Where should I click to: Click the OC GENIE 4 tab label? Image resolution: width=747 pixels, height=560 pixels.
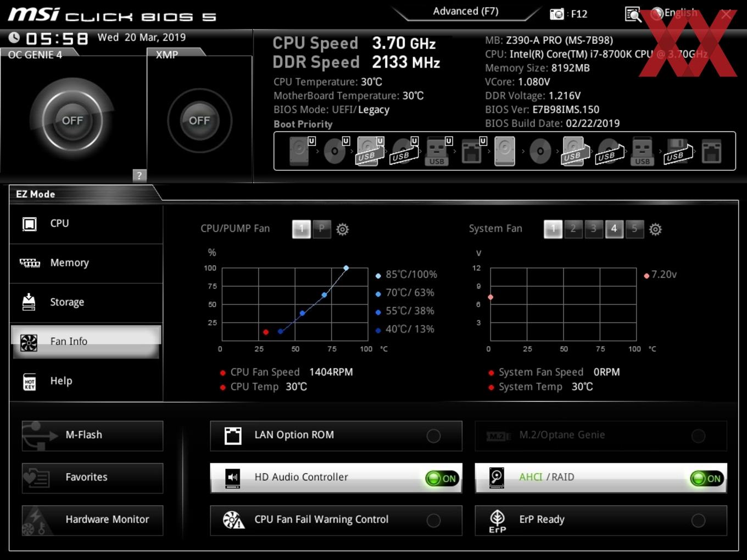(x=35, y=54)
